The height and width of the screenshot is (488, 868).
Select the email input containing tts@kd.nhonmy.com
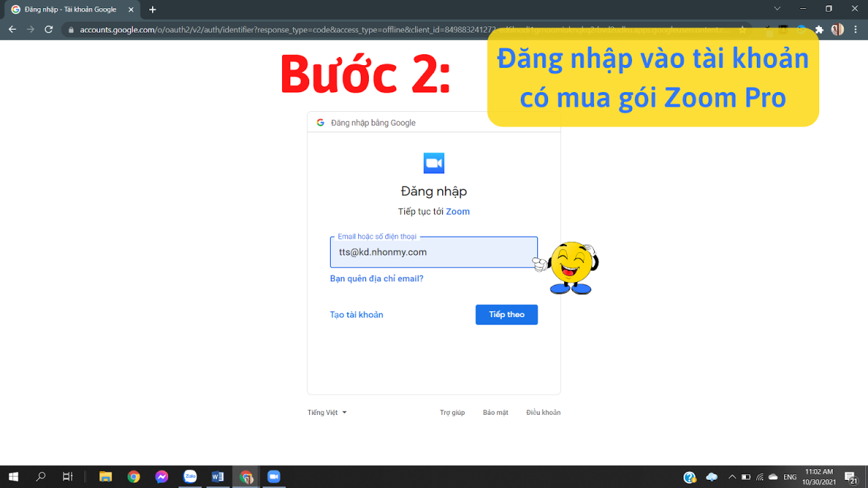point(433,251)
